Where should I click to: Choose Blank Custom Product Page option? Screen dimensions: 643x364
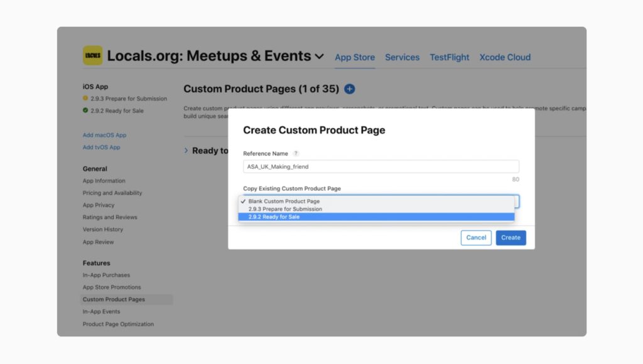tap(376, 201)
